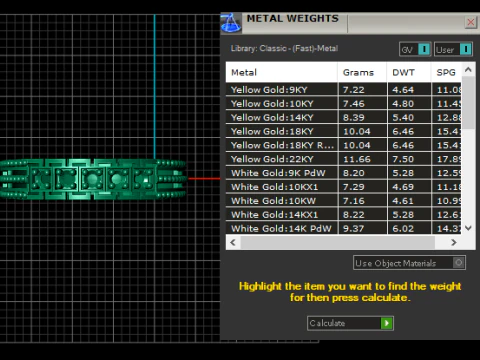This screenshot has width=480, height=360.
Task: Select the Yellow Gold:9KY row
Action: coord(344,90)
